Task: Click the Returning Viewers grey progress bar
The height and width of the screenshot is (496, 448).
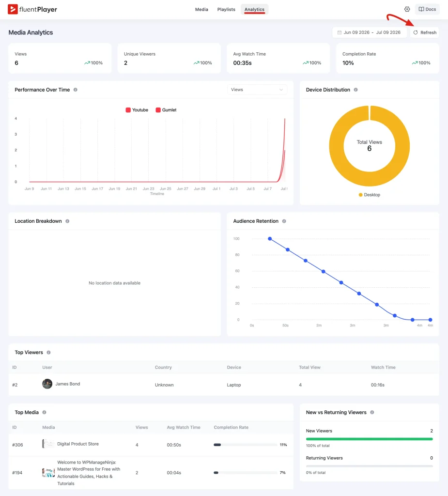Action: [x=369, y=466]
